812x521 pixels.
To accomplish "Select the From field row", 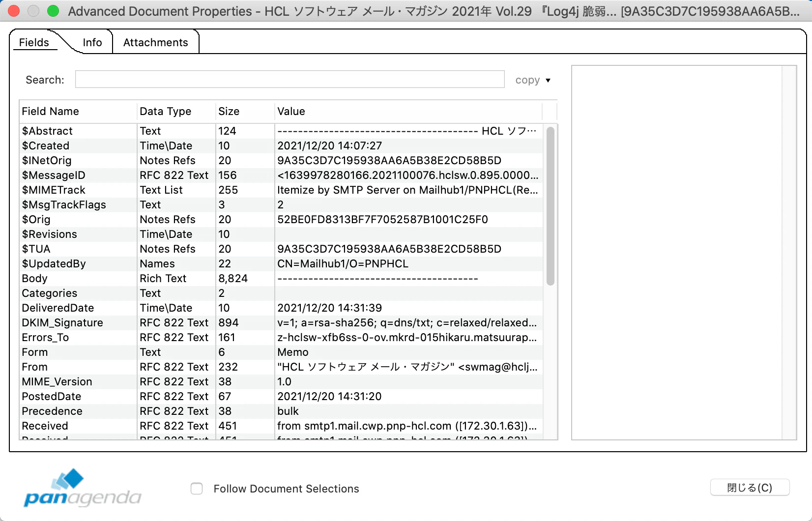I will 281,367.
